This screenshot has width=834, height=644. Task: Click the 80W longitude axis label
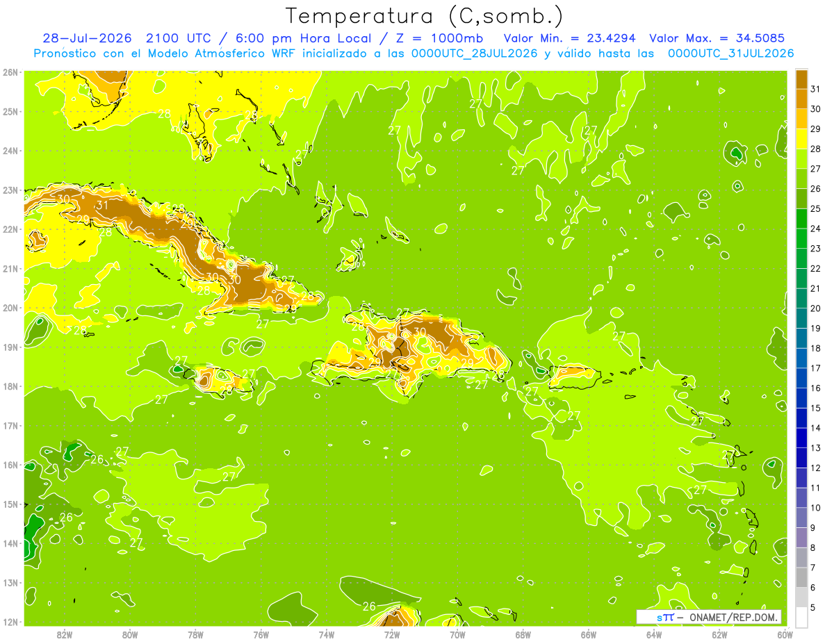(x=130, y=634)
